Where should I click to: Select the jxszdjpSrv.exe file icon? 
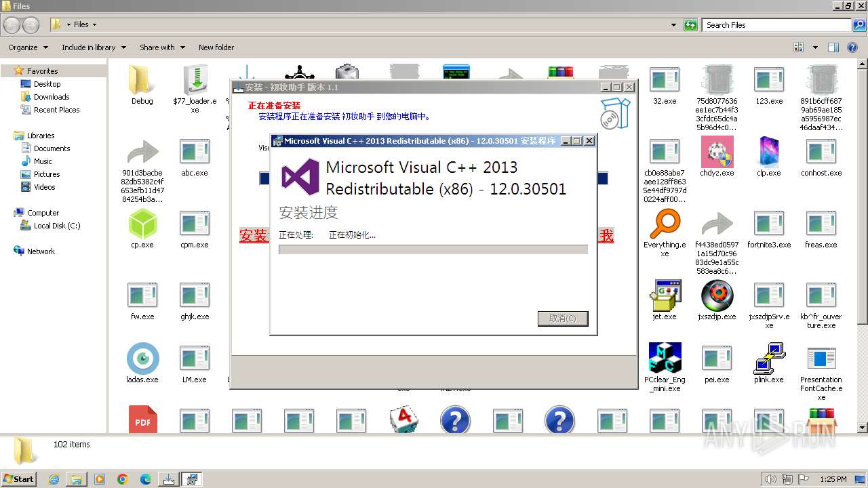[x=769, y=296]
